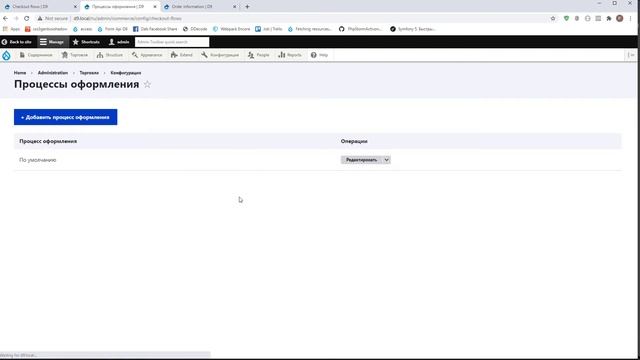Open the Fetching resources bookmark
Viewport: 640px width, 360px height.
tap(310, 29)
